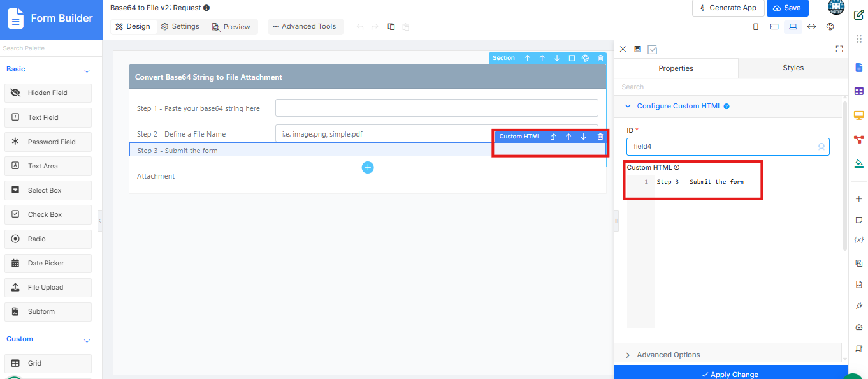Expand the properties panel to fullscreen
The width and height of the screenshot is (868, 379).
pos(839,49)
